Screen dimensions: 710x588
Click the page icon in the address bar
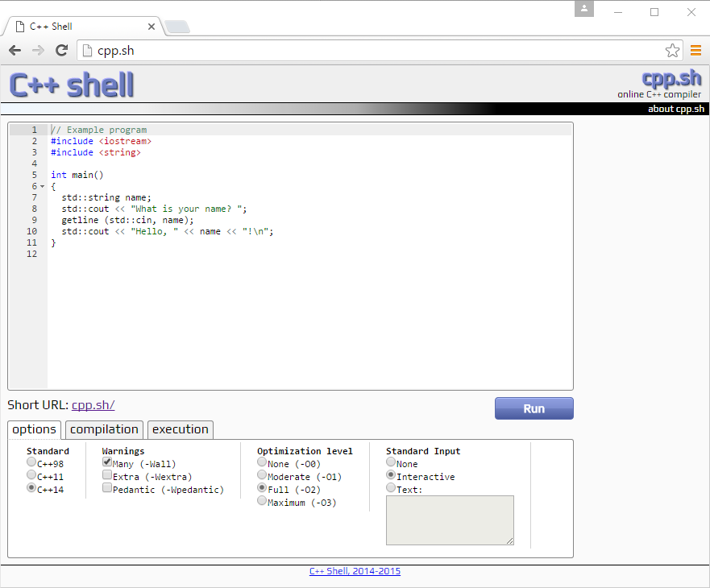pos(87,51)
